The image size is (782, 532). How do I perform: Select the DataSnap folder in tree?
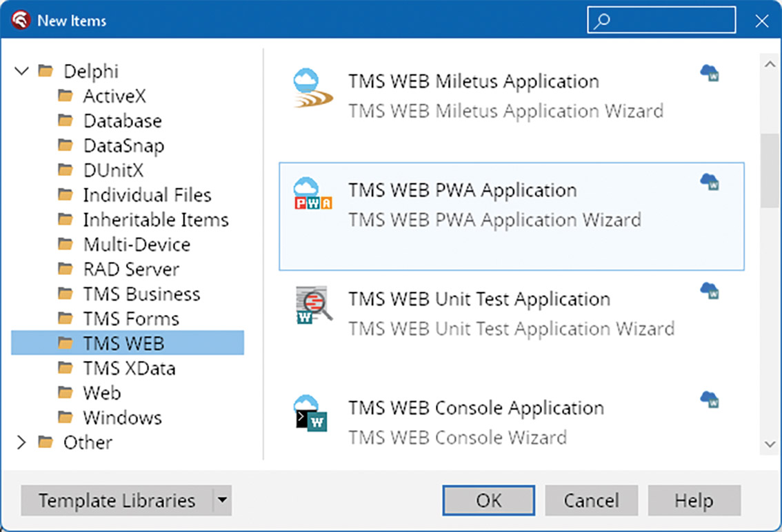point(123,145)
